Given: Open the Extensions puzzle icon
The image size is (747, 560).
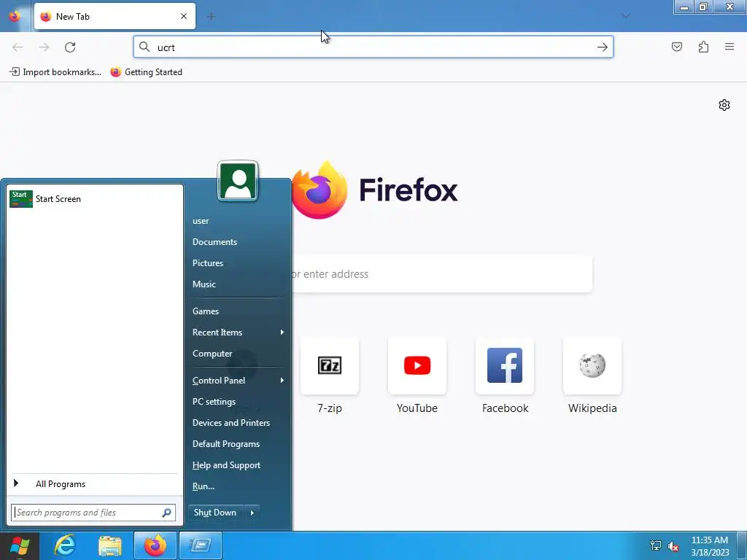Looking at the screenshot, I should (x=703, y=47).
